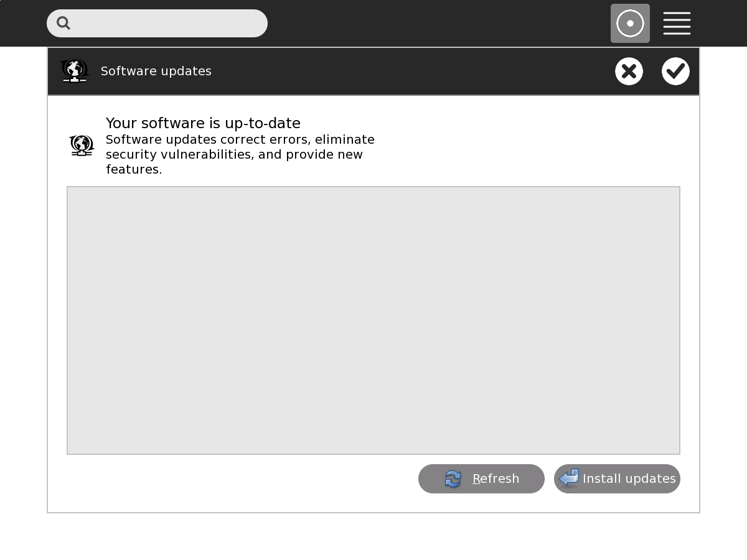Click the blue return arrow install icon
The height and width of the screenshot is (560, 747).
tap(569, 478)
